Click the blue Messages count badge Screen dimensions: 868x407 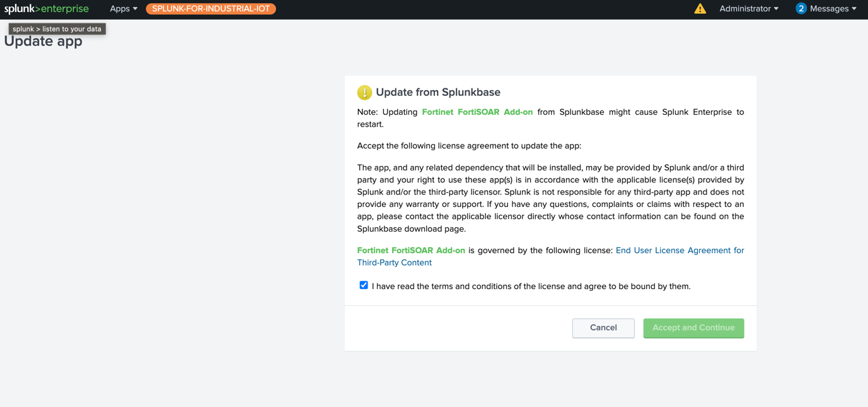point(801,9)
